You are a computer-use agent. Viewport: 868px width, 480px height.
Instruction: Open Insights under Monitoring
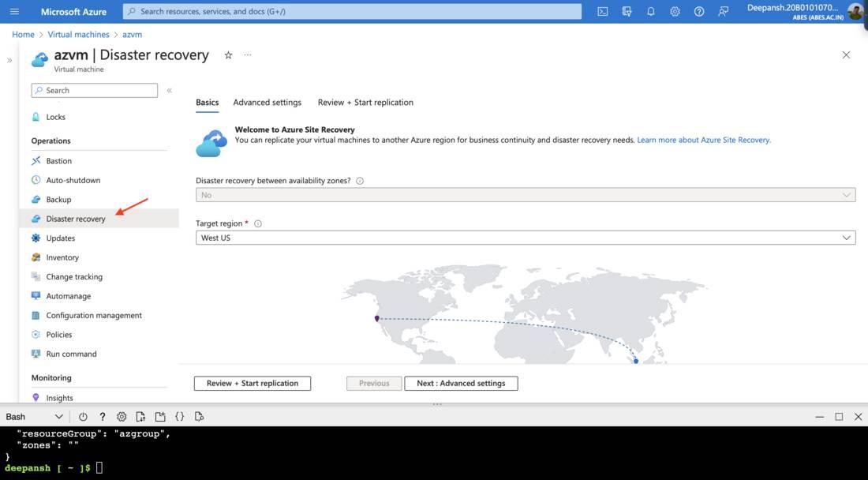click(59, 398)
